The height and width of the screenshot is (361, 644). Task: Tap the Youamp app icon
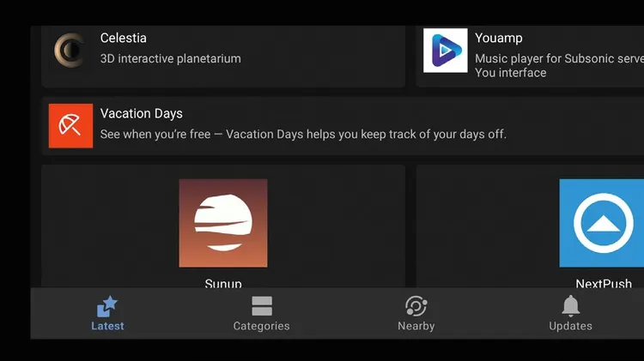point(445,51)
